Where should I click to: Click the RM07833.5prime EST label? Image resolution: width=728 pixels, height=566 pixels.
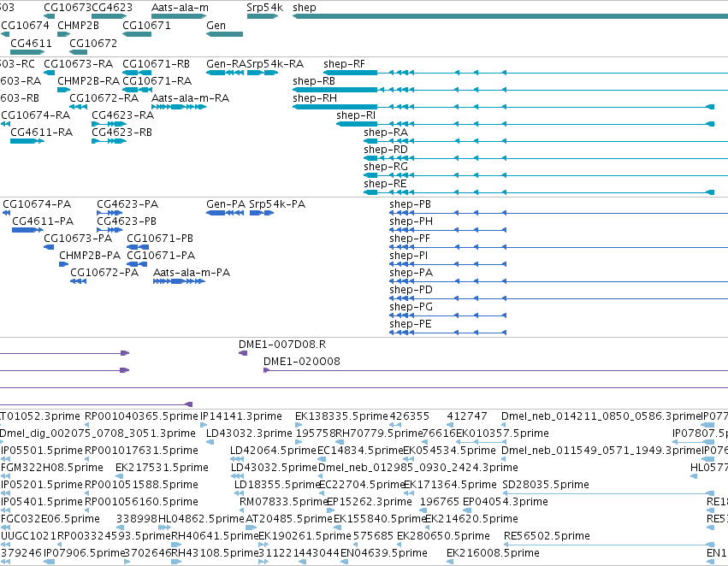coord(284,502)
